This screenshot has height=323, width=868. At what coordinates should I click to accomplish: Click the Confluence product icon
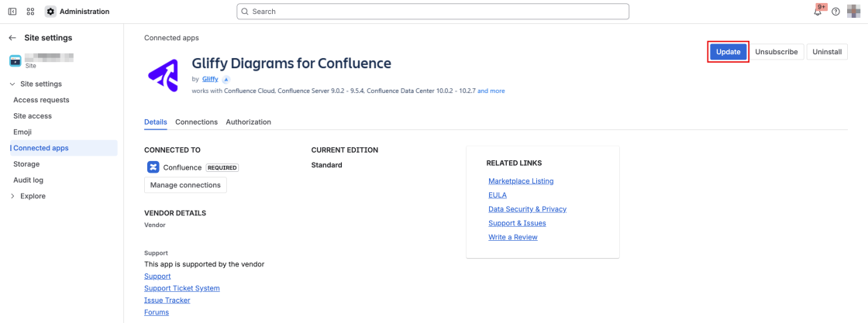153,167
